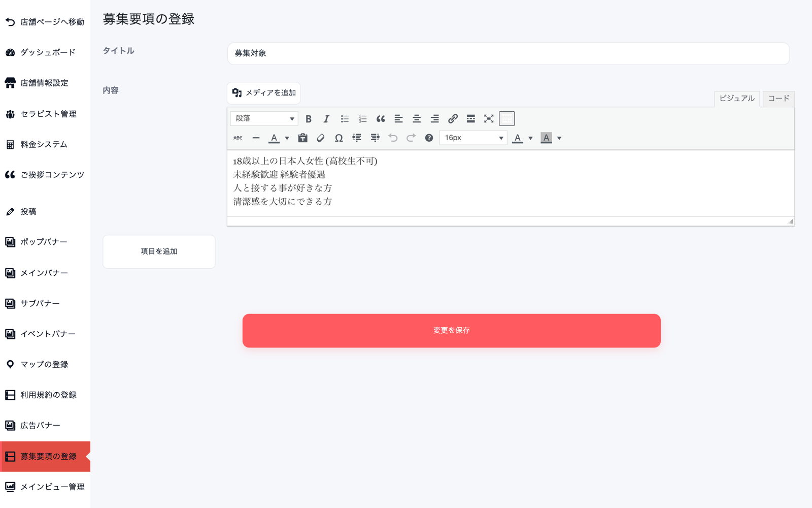
Task: Grab the editor resize handle
Action: pyautogui.click(x=790, y=221)
